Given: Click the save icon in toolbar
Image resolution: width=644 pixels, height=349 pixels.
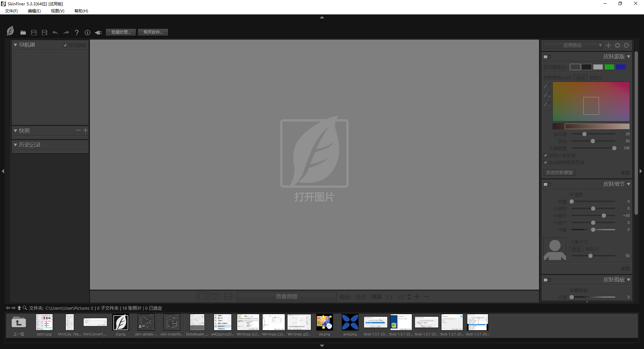Looking at the screenshot, I should (x=34, y=33).
